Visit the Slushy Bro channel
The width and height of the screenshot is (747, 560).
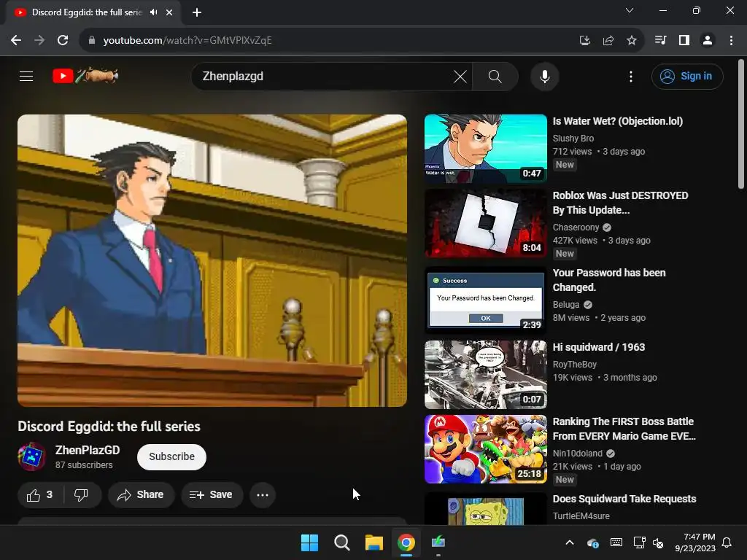pos(573,138)
